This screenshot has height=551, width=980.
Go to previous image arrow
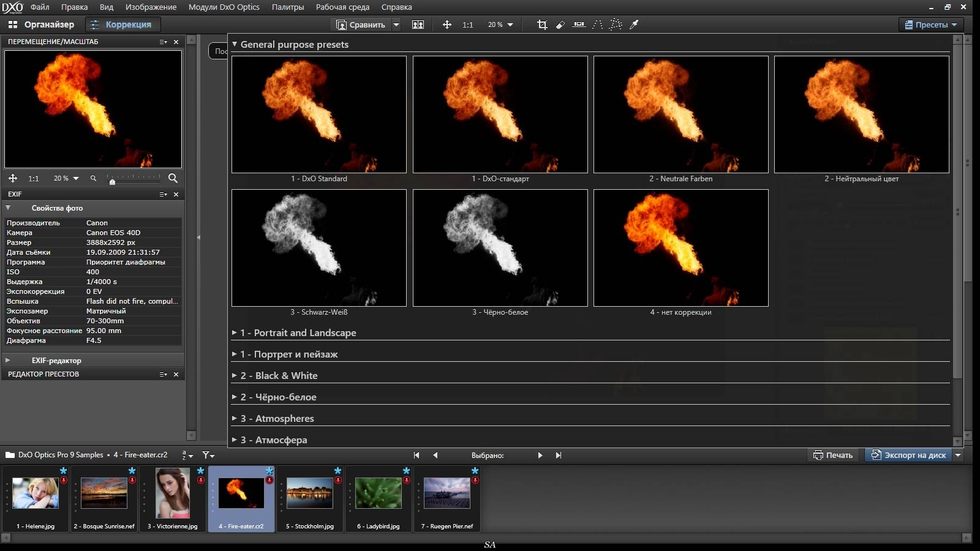(435, 455)
